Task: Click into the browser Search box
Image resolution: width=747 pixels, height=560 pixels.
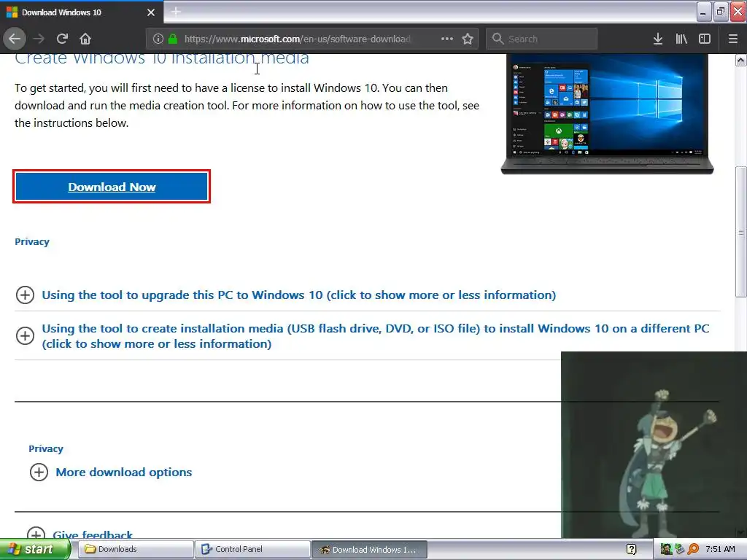Action: 542,39
